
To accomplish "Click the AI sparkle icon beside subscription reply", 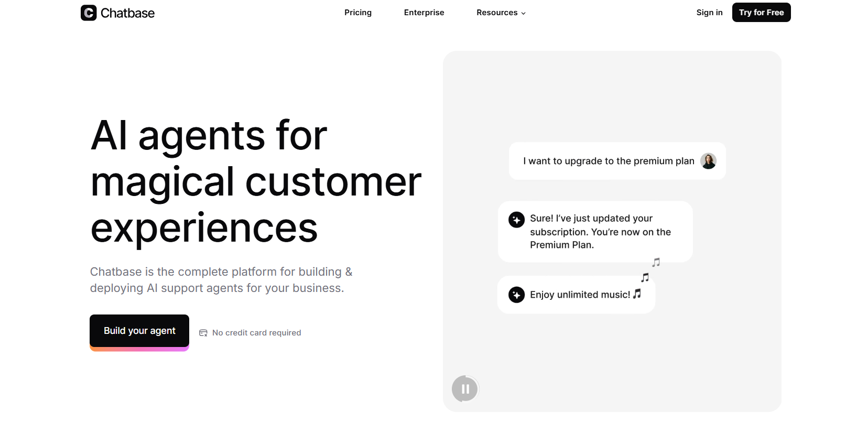I will click(516, 220).
